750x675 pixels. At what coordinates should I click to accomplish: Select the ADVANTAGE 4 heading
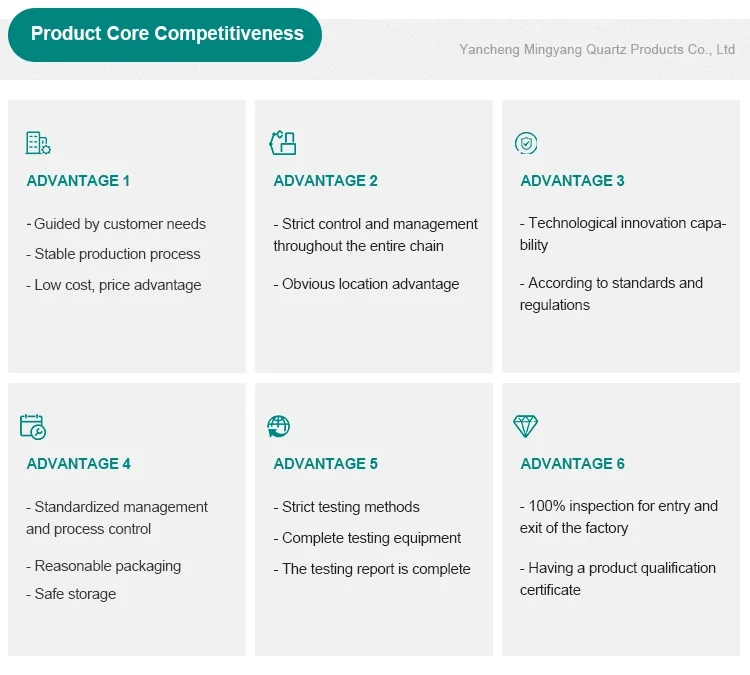point(78,464)
